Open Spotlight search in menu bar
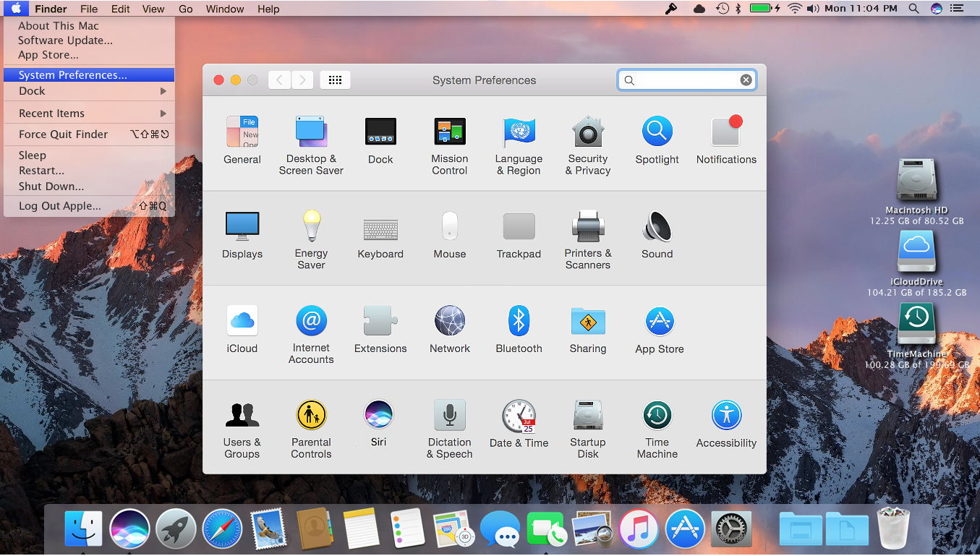 pos(913,9)
